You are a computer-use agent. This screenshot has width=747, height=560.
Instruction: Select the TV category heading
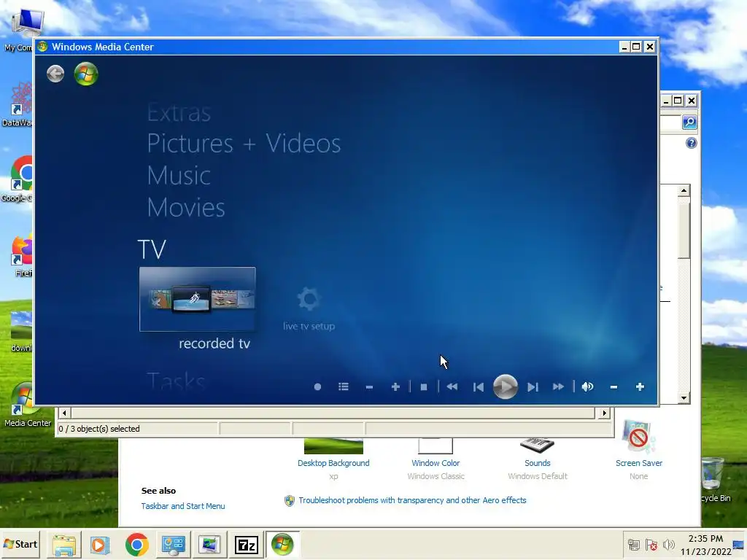click(x=152, y=249)
